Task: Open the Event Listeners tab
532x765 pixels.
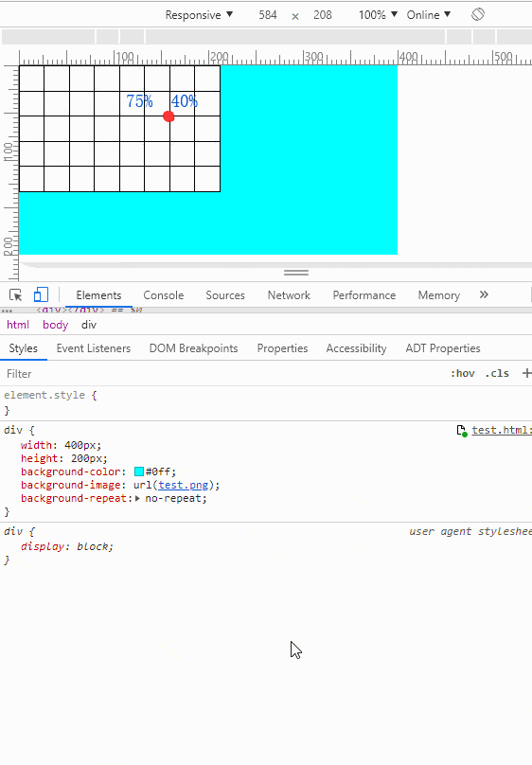Action: pos(94,348)
